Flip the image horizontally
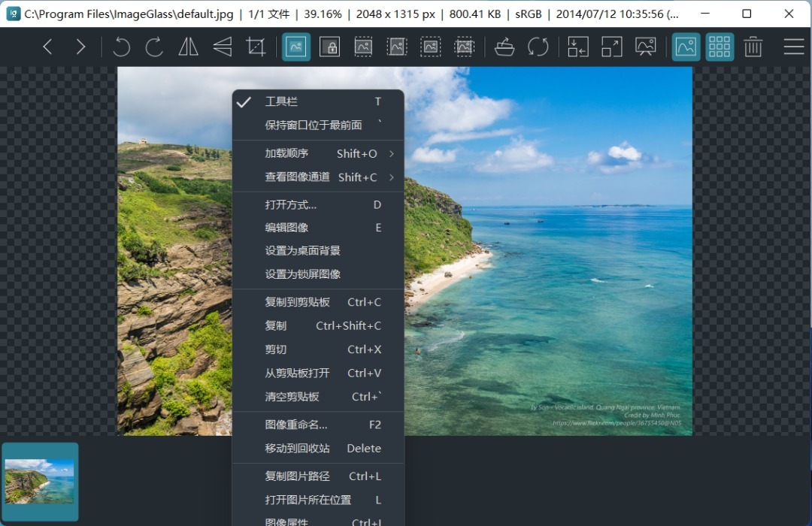 [x=188, y=47]
